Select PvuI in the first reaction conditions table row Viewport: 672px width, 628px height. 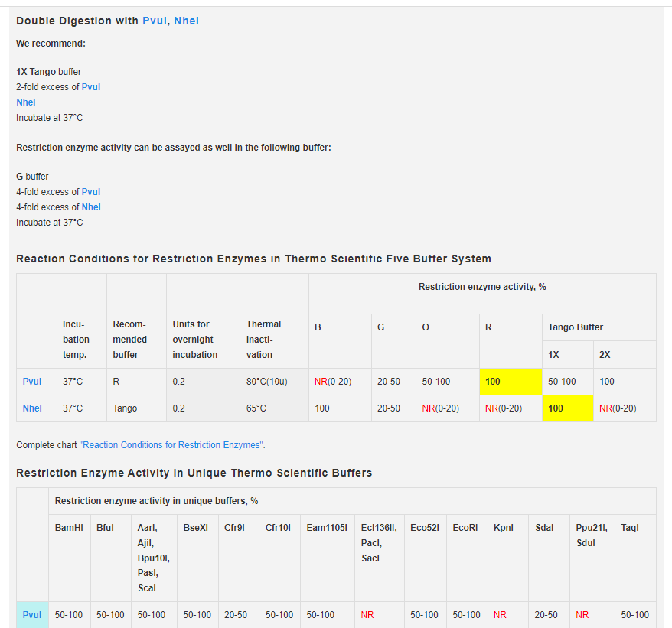point(31,381)
